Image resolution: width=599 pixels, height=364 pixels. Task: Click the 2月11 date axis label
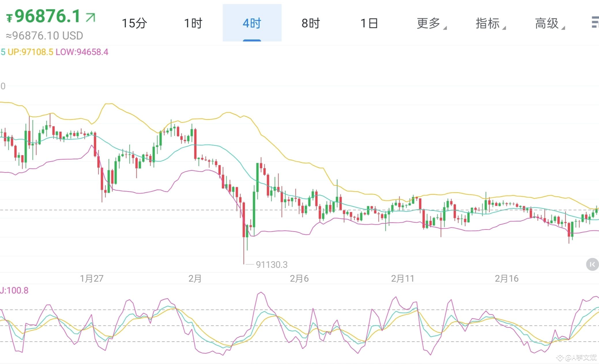[x=402, y=278]
